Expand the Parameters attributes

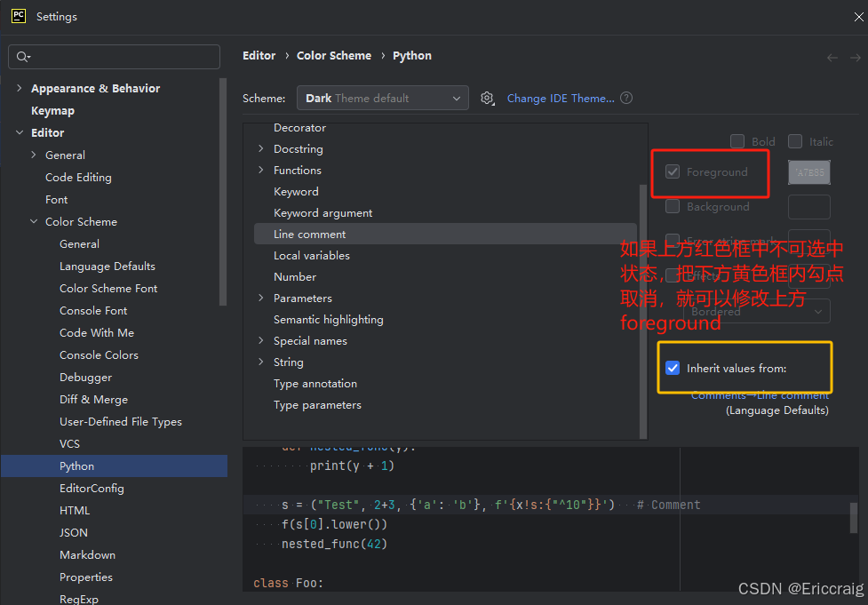coord(260,298)
